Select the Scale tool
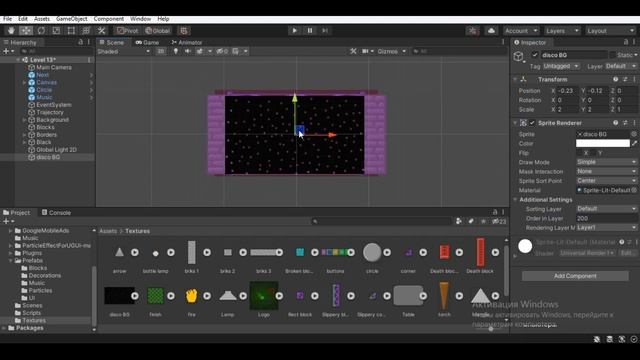The height and width of the screenshot is (360, 640). [56, 31]
